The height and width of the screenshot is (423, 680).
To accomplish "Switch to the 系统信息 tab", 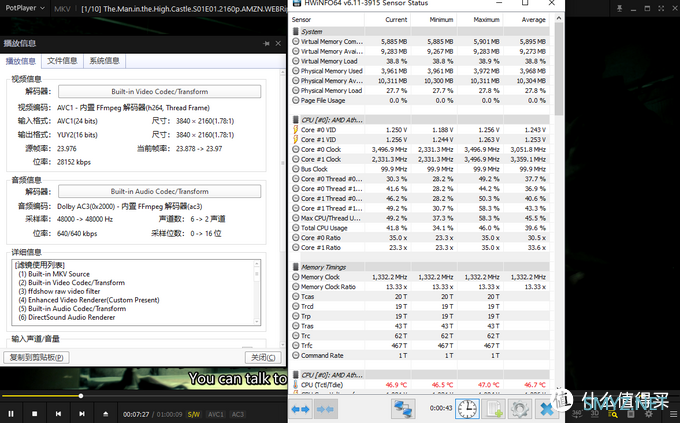I will (x=105, y=61).
